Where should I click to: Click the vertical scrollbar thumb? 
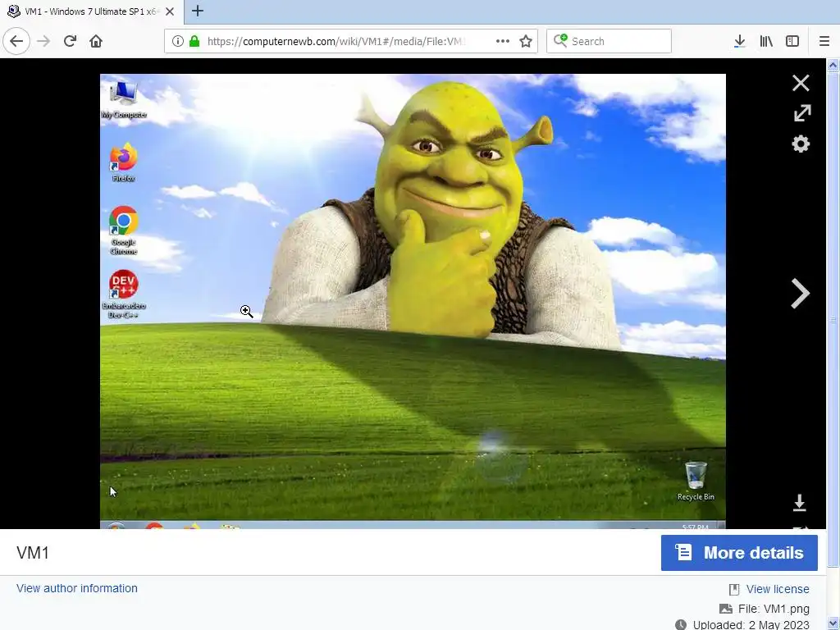point(833,320)
